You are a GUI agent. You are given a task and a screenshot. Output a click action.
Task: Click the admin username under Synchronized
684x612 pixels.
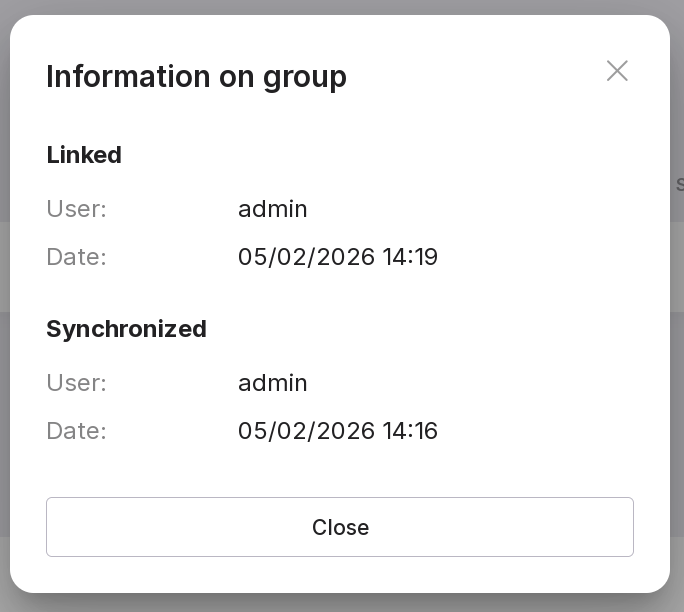pos(272,383)
